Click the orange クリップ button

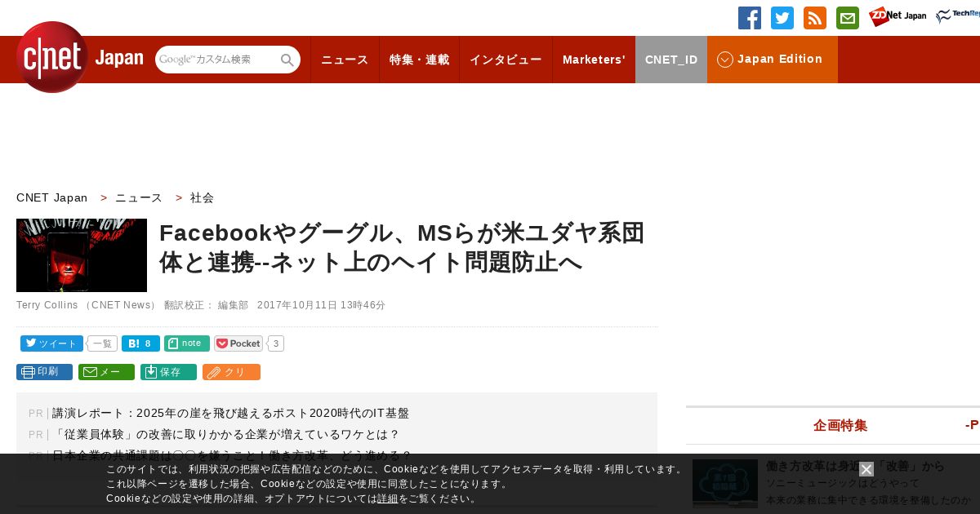(x=231, y=372)
